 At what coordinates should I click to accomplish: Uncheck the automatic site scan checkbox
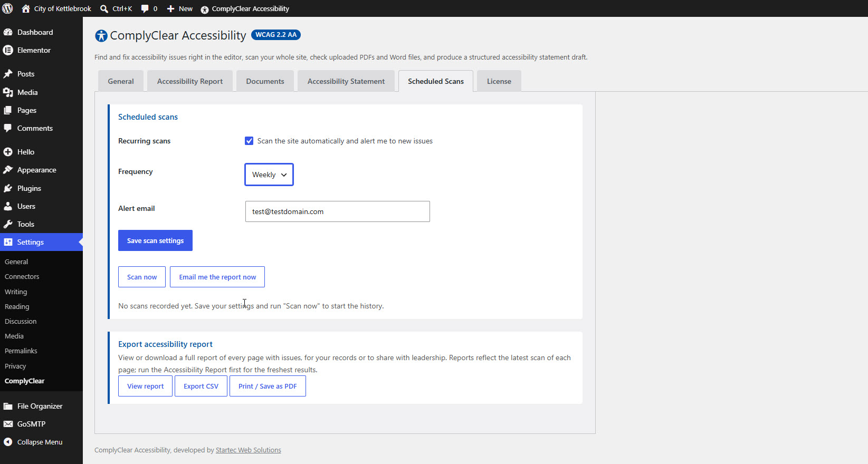click(249, 141)
